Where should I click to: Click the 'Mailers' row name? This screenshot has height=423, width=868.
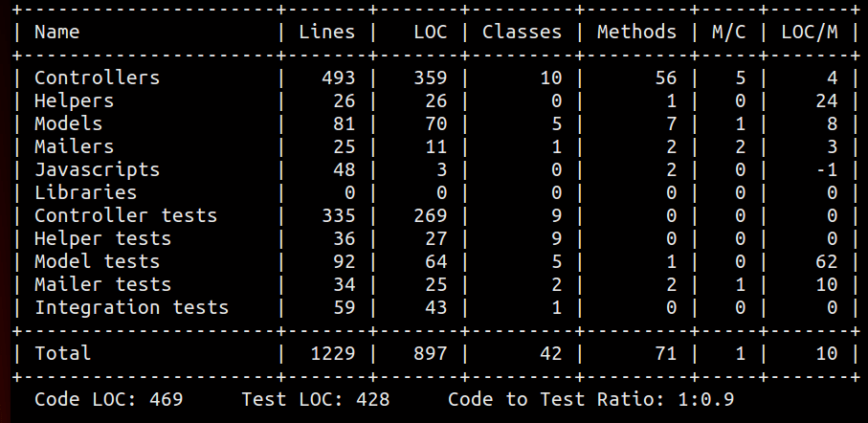[x=75, y=146]
